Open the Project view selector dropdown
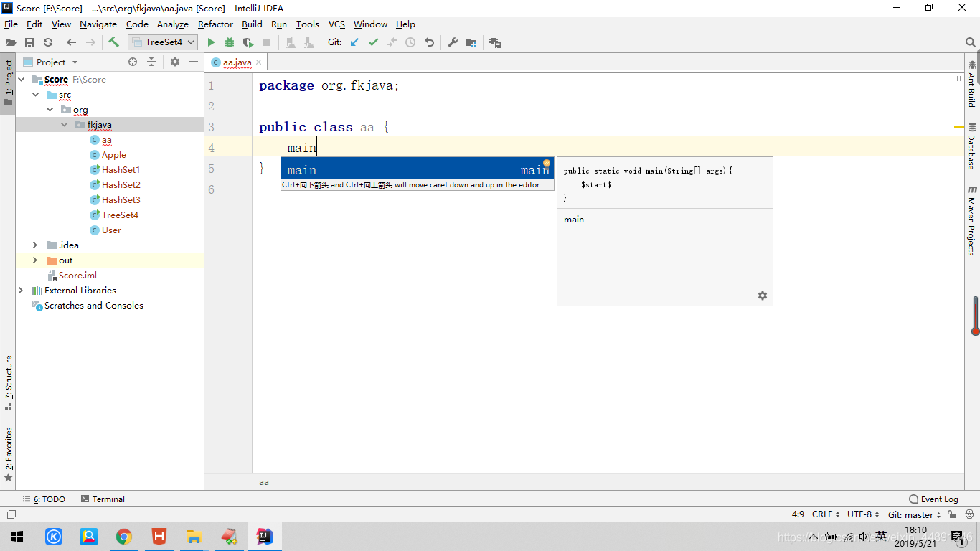The image size is (980, 551). (x=50, y=62)
